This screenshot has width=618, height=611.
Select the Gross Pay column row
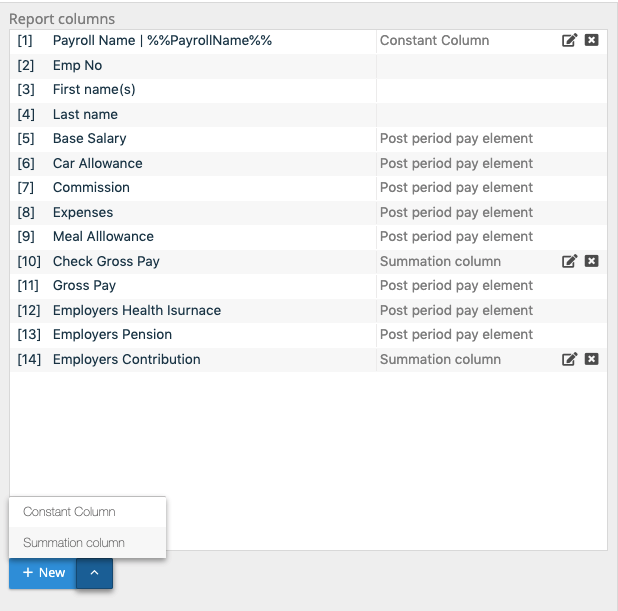click(84, 286)
